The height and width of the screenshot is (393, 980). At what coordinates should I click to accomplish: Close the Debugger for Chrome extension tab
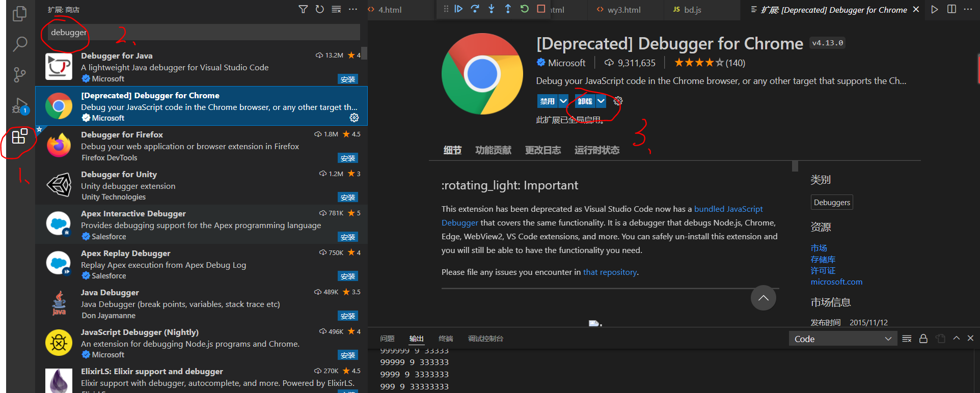(x=916, y=9)
